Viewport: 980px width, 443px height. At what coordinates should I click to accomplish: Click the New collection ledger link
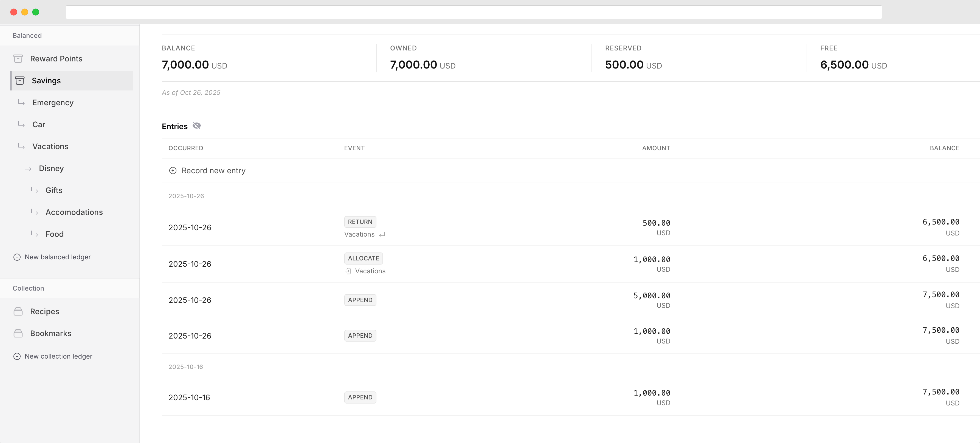point(58,356)
